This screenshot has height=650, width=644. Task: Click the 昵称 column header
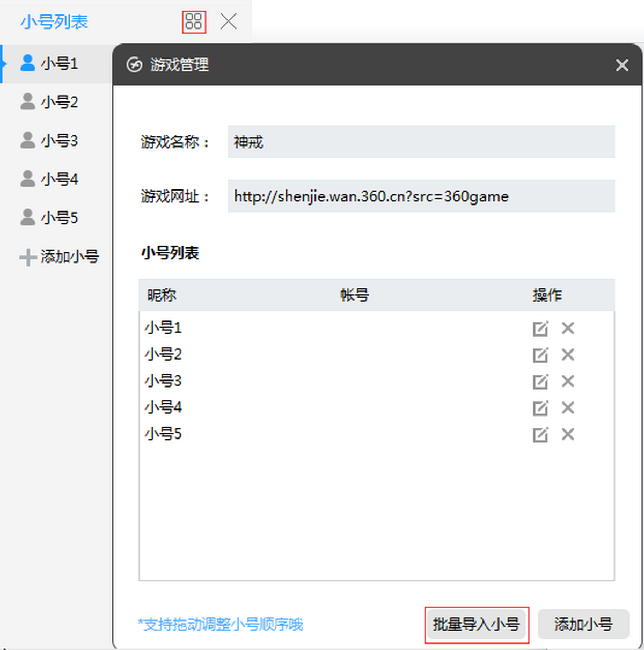point(162,295)
